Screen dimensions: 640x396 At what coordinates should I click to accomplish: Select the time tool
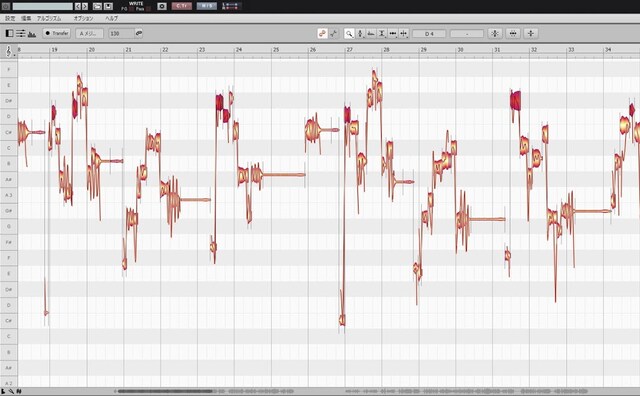[x=393, y=34]
